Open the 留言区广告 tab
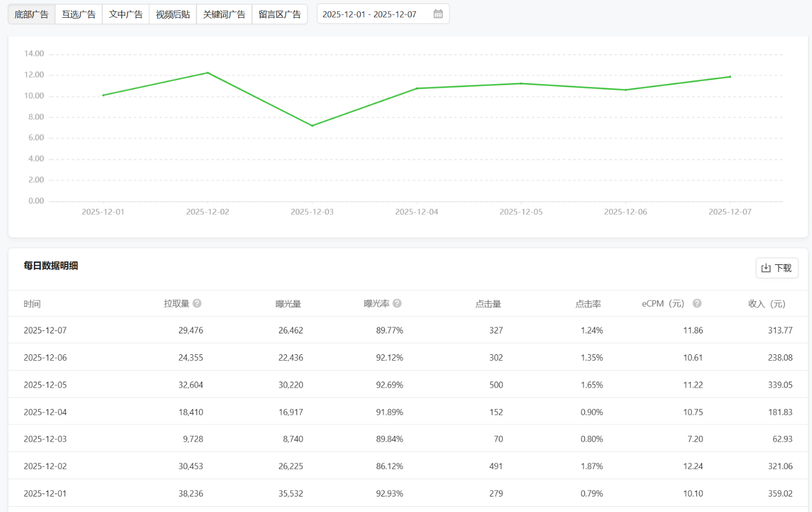Screen dimensions: 812x512 [x=280, y=14]
